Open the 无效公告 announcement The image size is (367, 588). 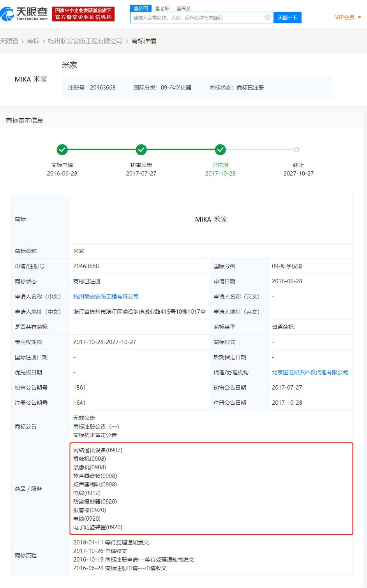(x=84, y=418)
